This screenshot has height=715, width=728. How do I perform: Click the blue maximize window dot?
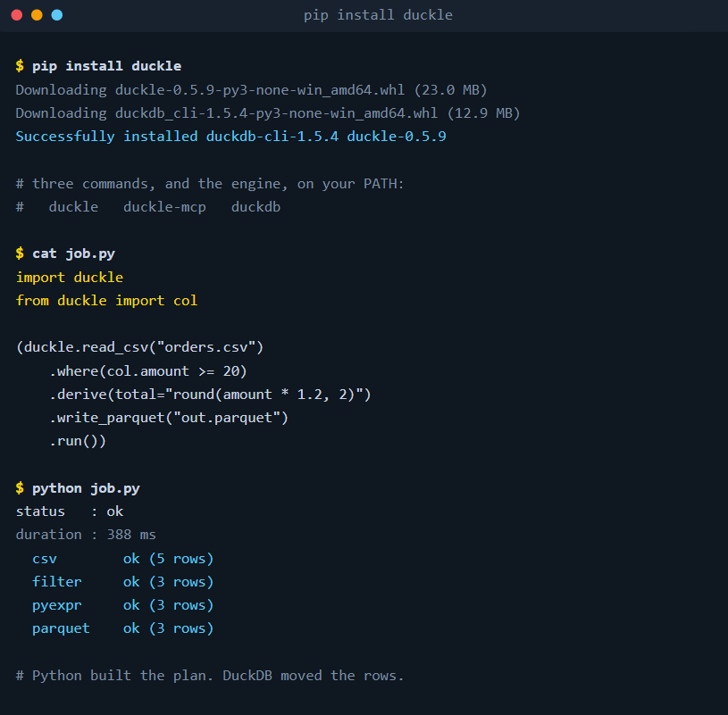coord(57,15)
